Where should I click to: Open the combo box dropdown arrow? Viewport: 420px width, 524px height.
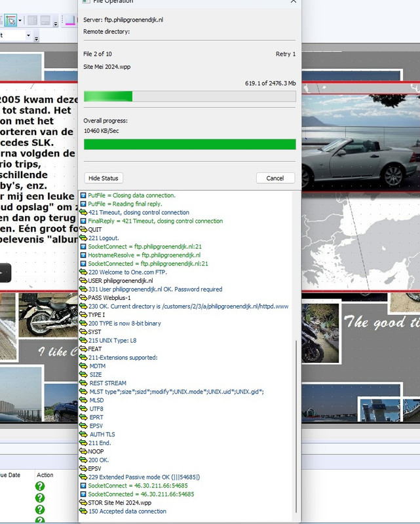tap(28, 35)
